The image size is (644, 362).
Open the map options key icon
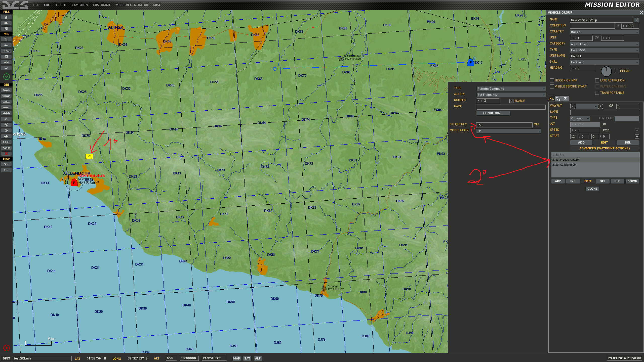pos(6,164)
